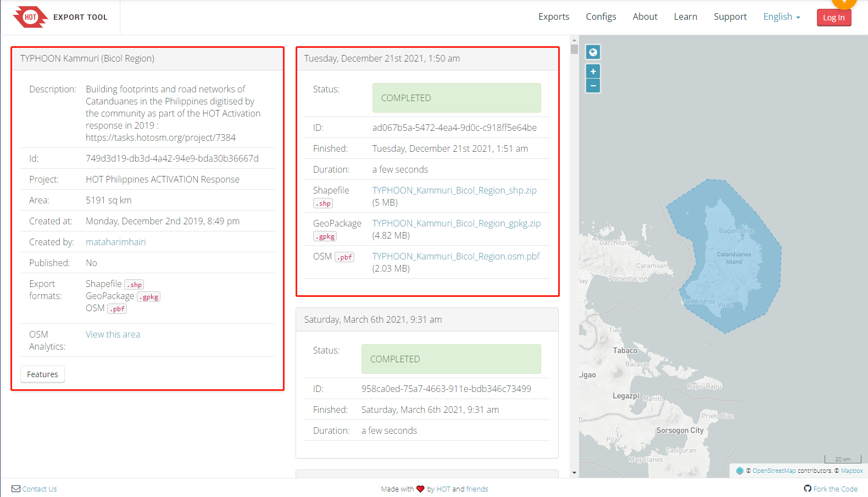Open the Learn section
868x497 pixels.
(686, 17)
